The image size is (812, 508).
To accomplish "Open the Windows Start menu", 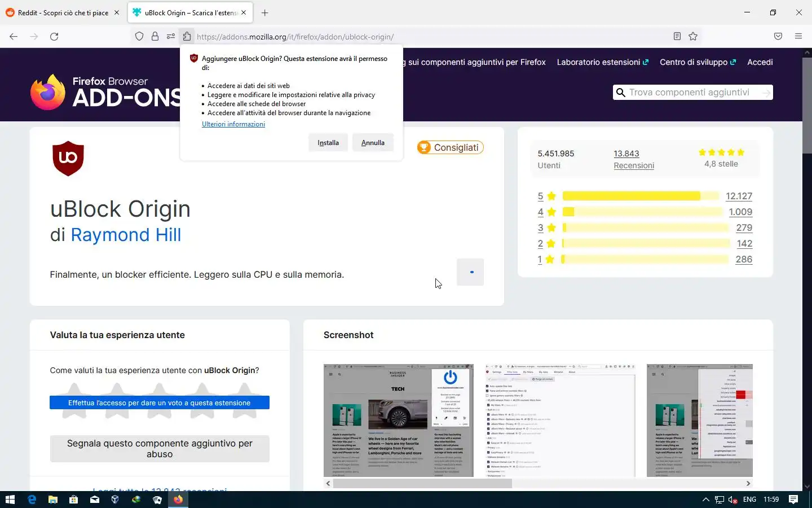I will [10, 500].
